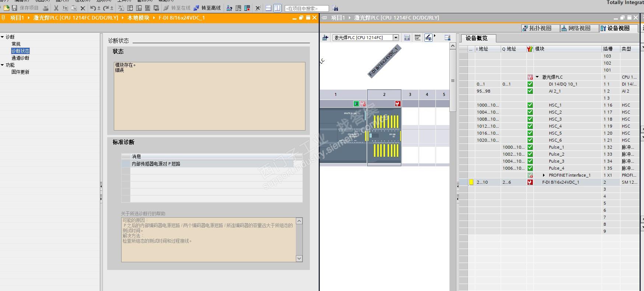Click the AI 2_1 module row
644x291 pixels.
[549, 91]
